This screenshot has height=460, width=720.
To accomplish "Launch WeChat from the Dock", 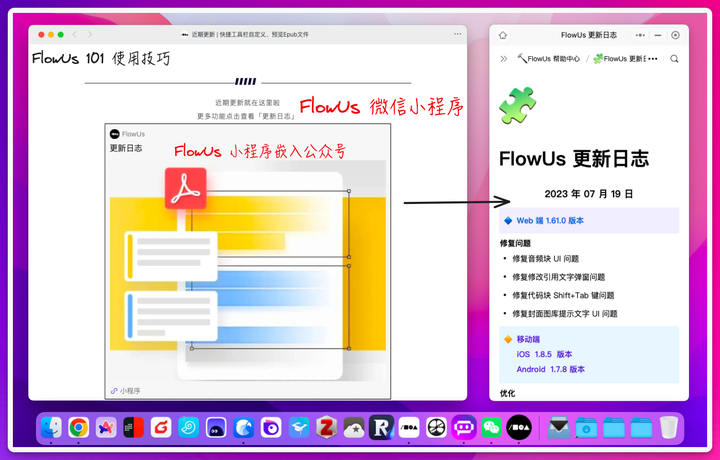I will (x=491, y=427).
